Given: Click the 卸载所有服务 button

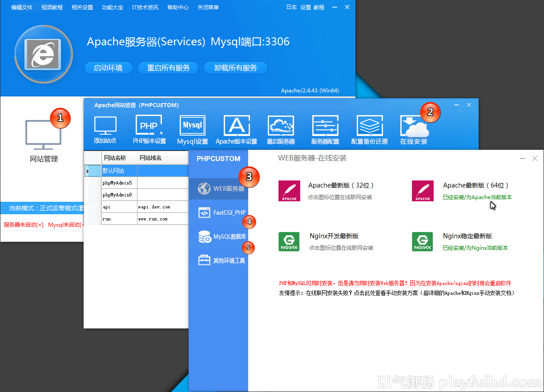Looking at the screenshot, I should point(236,68).
